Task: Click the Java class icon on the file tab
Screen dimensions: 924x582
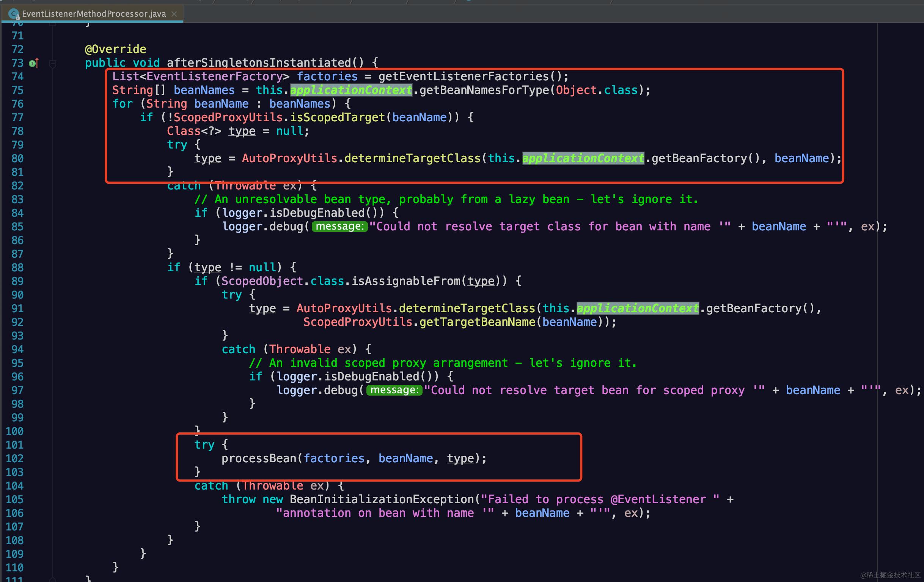Action: pos(14,14)
